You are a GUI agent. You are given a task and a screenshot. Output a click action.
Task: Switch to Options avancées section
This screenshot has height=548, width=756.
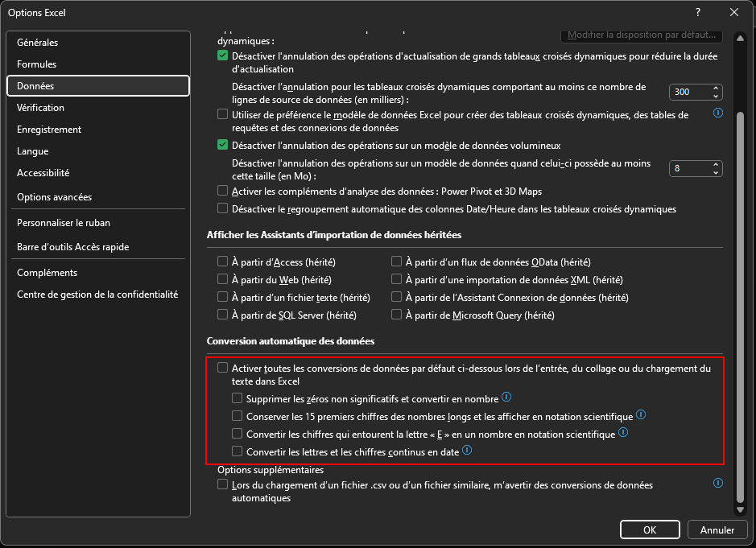pyautogui.click(x=54, y=197)
